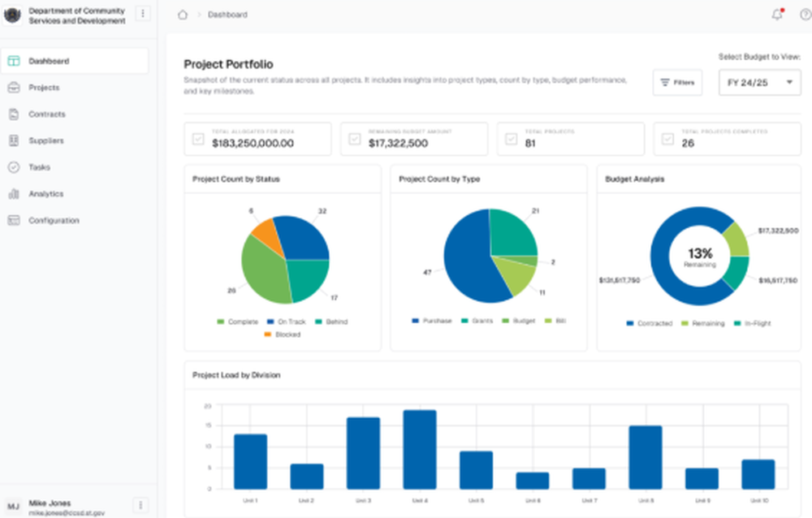Toggle the Total Allocated card checkbox
Screen dimensions: 812x518
(198, 139)
